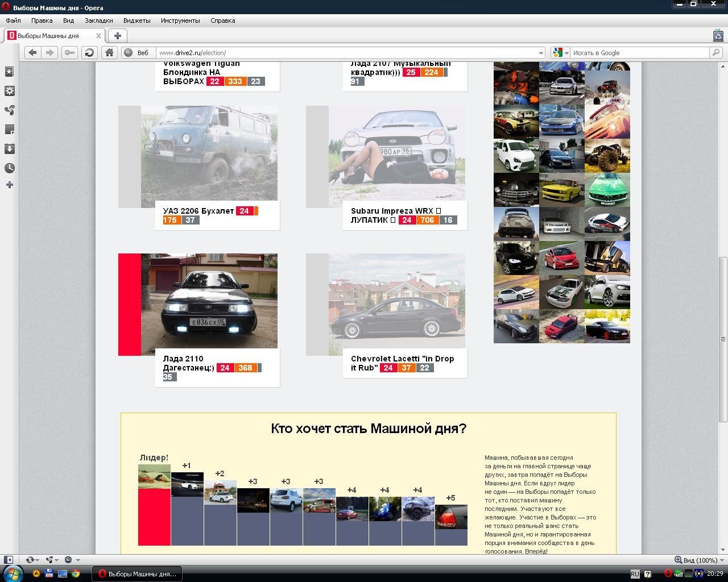Open Лада 2110 Дагестанец:) link
This screenshot has width=728, height=582.
[189, 363]
